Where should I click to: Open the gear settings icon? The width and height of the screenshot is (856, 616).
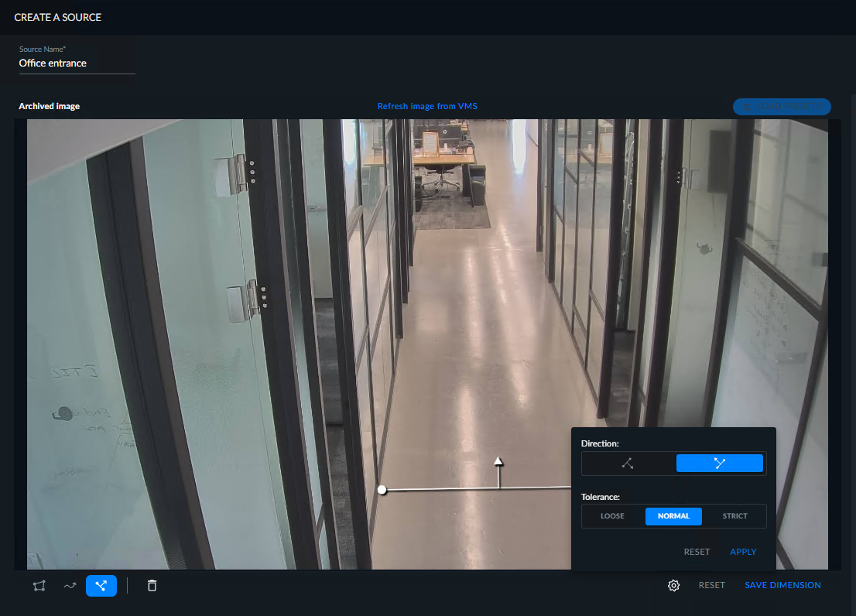click(x=673, y=586)
